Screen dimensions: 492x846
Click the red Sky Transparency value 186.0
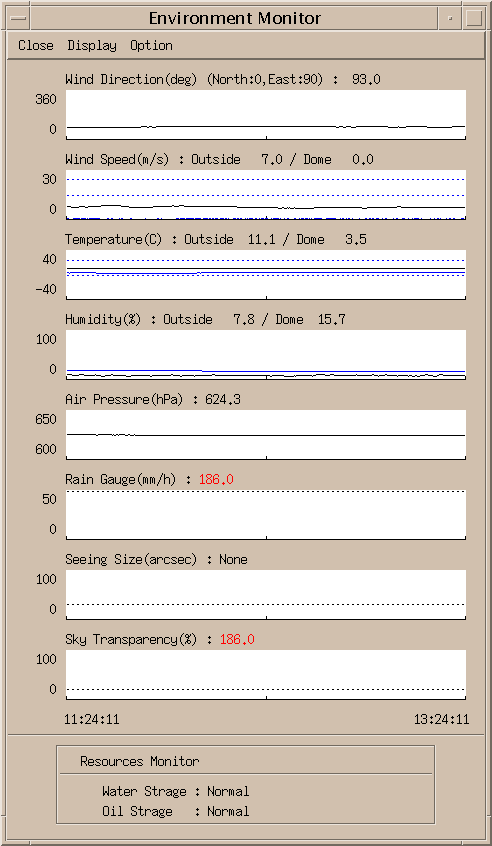237,639
